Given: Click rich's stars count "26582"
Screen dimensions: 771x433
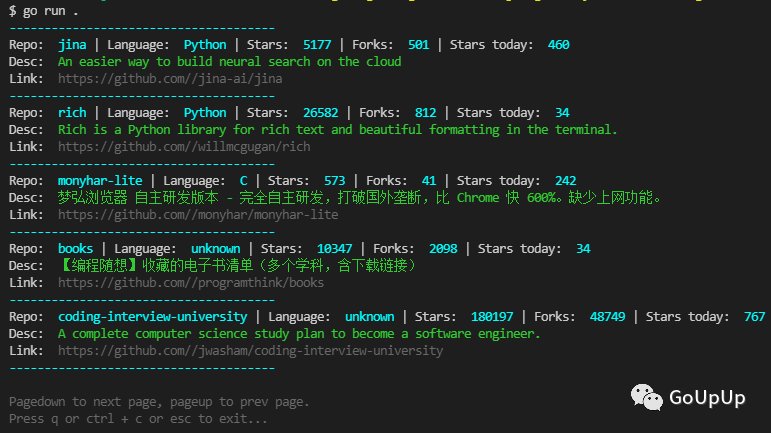Looking at the screenshot, I should pos(321,113).
